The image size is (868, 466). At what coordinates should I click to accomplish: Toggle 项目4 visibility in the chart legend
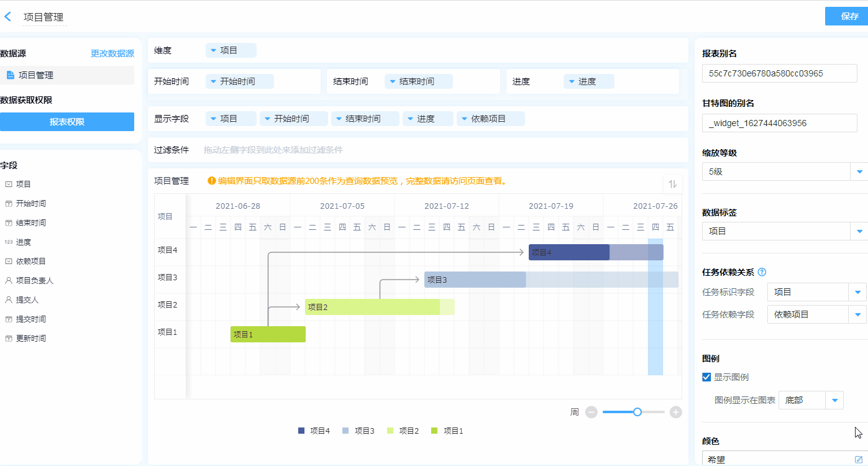point(314,431)
